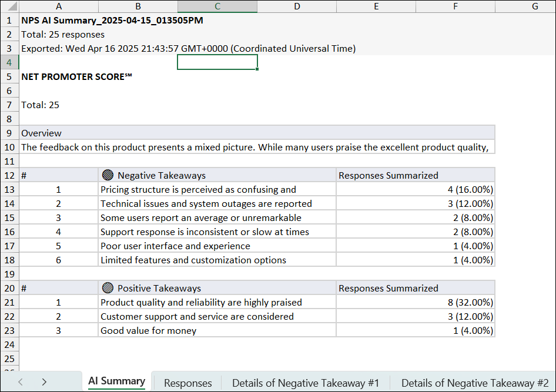
Task: Open Details of Negative Takeaway #2 tab
Action: pyautogui.click(x=475, y=383)
